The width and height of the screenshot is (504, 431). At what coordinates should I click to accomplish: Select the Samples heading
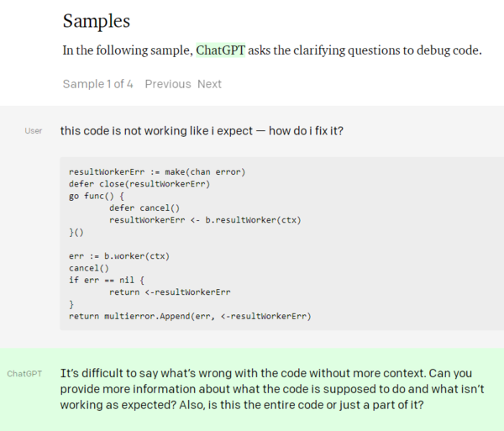(96, 21)
